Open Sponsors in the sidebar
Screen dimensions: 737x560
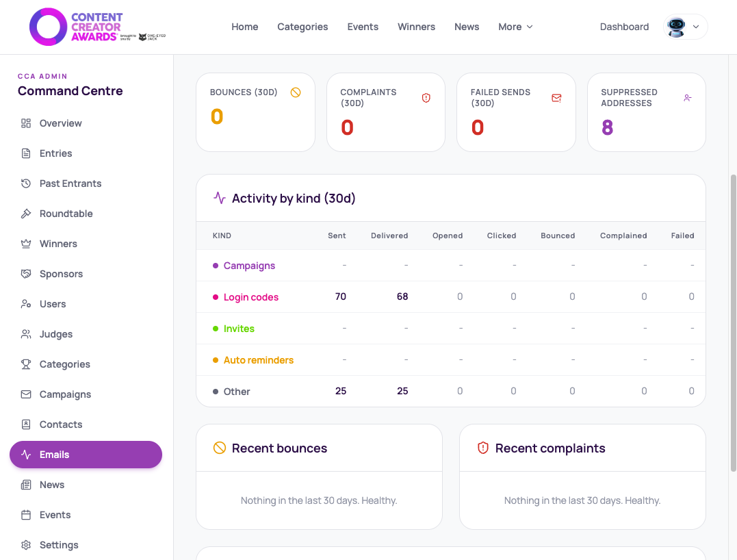click(x=86, y=274)
